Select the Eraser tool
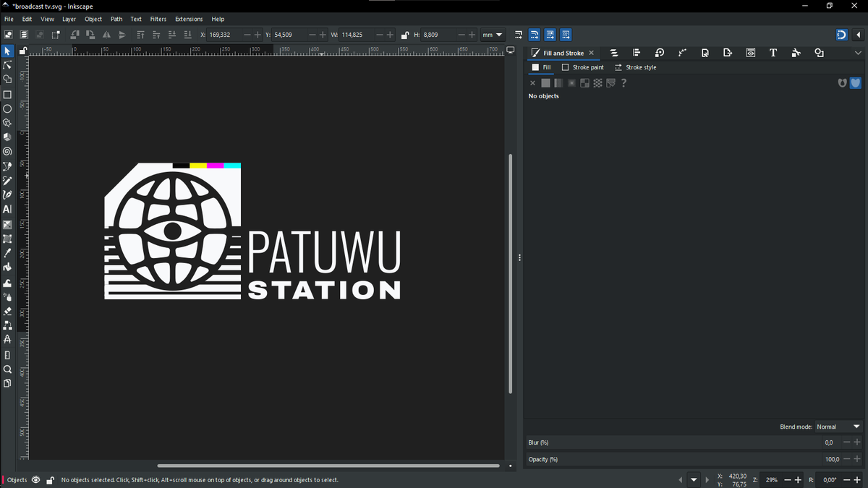The width and height of the screenshot is (868, 488). pyautogui.click(x=7, y=311)
